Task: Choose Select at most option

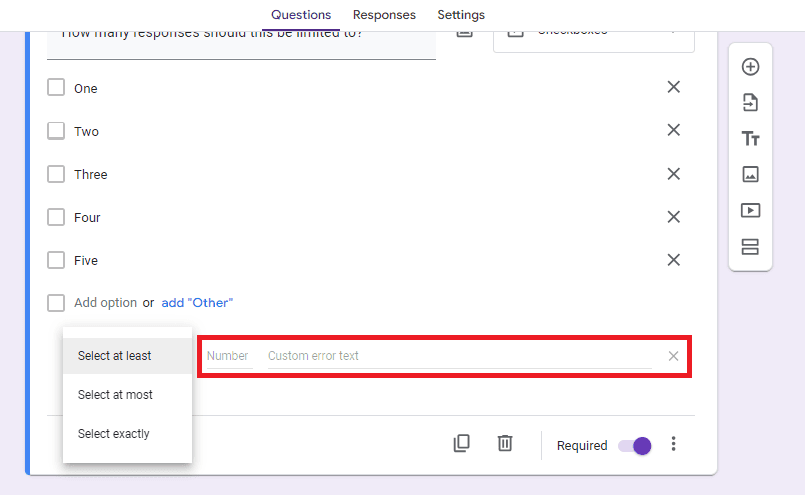Action: 127,395
